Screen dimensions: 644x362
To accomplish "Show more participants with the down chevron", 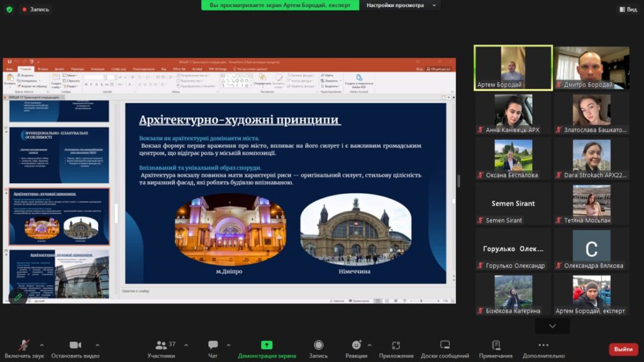I will [552, 326].
